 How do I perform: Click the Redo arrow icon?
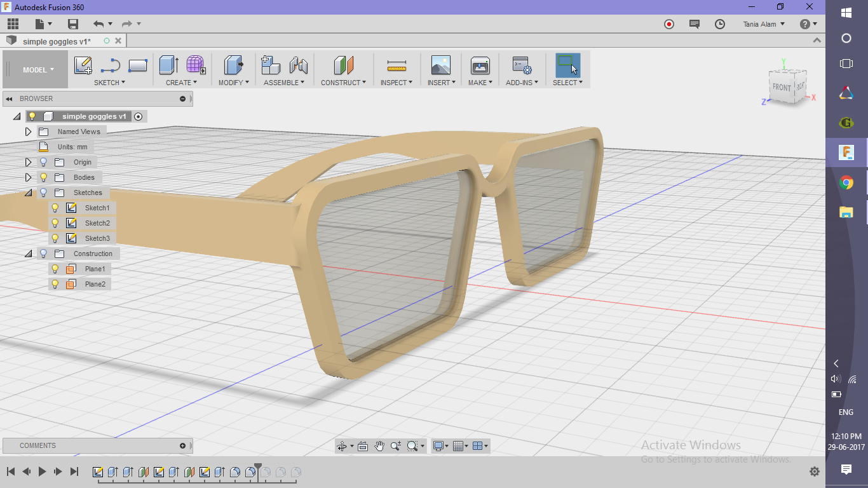click(126, 24)
